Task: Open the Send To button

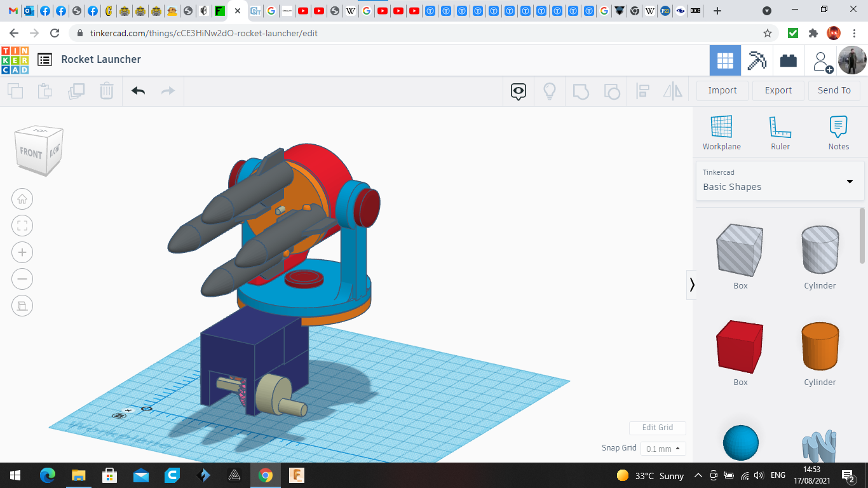Action: coord(834,90)
